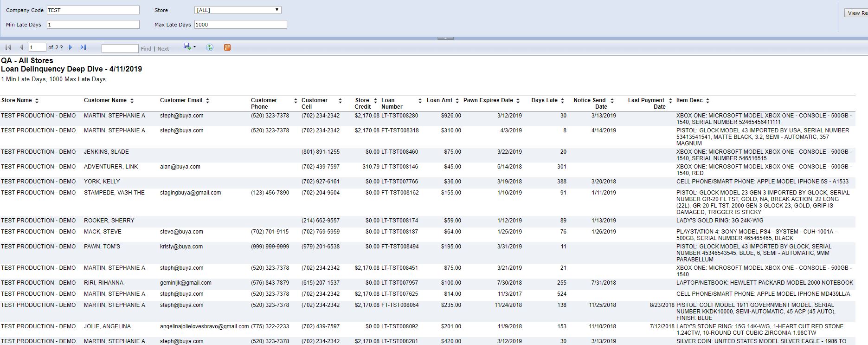Click customer name STAMPEDE, VASH THE

[x=114, y=193]
